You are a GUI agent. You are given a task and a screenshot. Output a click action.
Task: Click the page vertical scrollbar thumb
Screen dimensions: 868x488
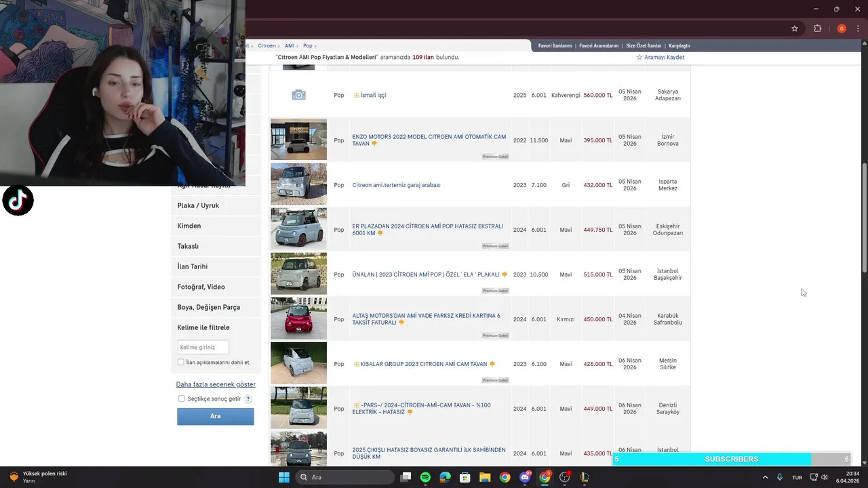tap(864, 217)
